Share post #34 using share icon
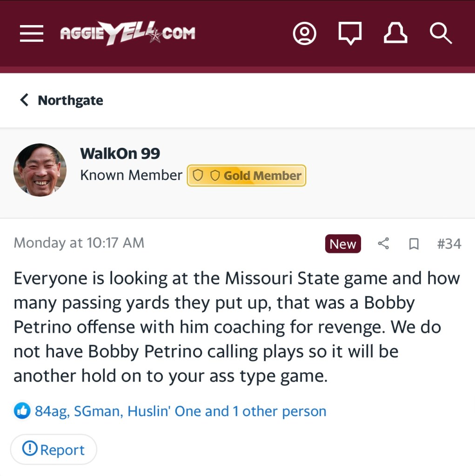Viewport: 475px width, 476px height. tap(383, 244)
